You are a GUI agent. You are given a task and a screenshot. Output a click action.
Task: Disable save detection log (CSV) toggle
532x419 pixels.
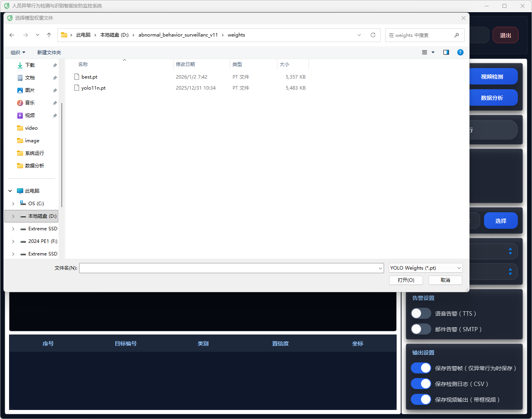421,384
